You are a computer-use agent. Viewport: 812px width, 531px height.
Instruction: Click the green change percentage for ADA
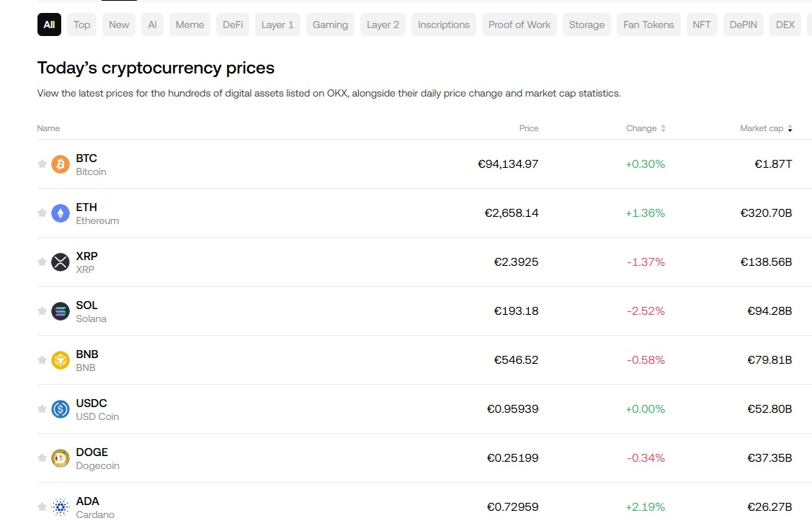point(646,507)
